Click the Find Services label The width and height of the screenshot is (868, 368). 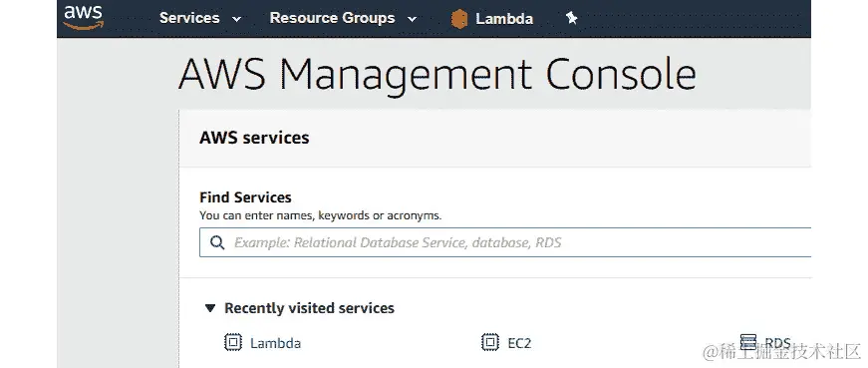[x=245, y=197]
